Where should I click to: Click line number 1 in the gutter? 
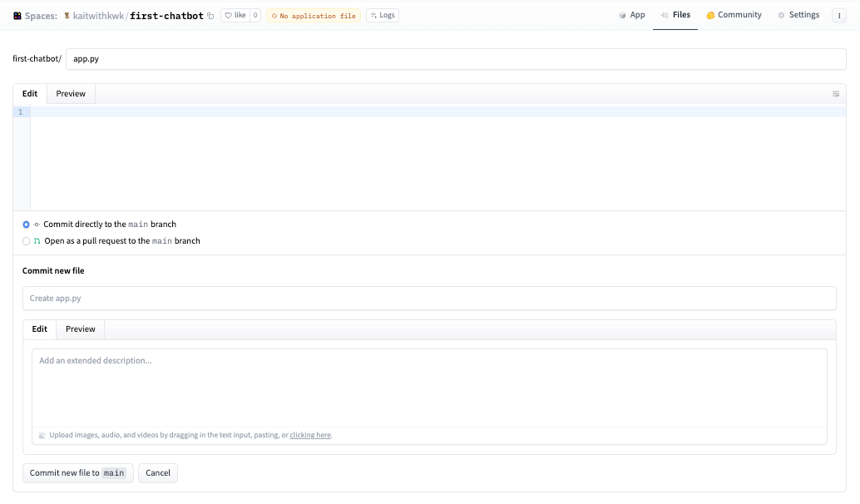21,112
